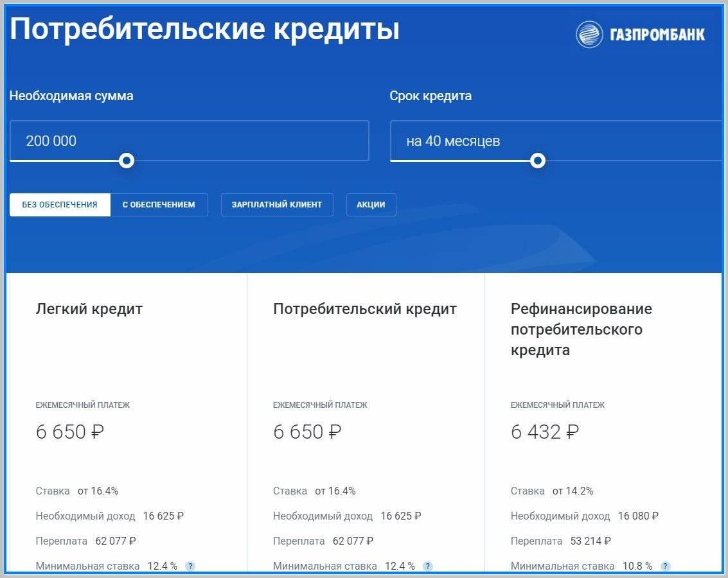Open the Акции filter

pos(371,205)
